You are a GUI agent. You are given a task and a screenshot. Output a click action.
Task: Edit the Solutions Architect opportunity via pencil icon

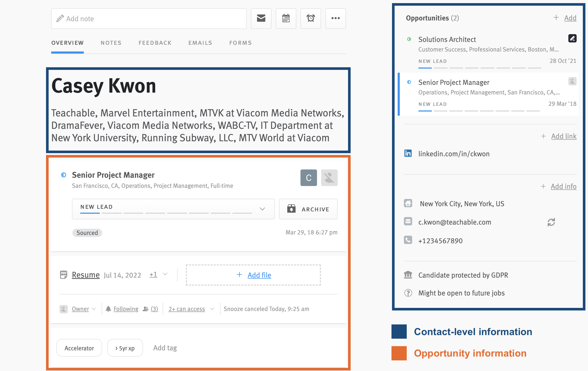pos(572,38)
